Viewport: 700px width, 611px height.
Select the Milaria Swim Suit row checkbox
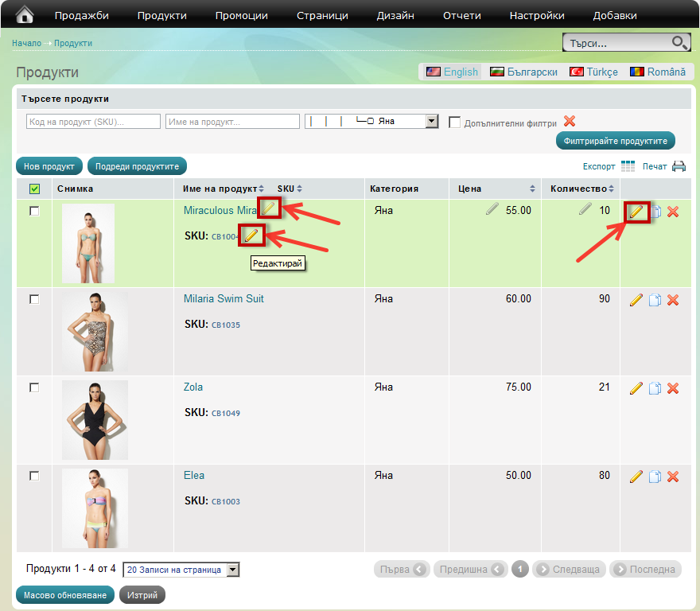[34, 299]
